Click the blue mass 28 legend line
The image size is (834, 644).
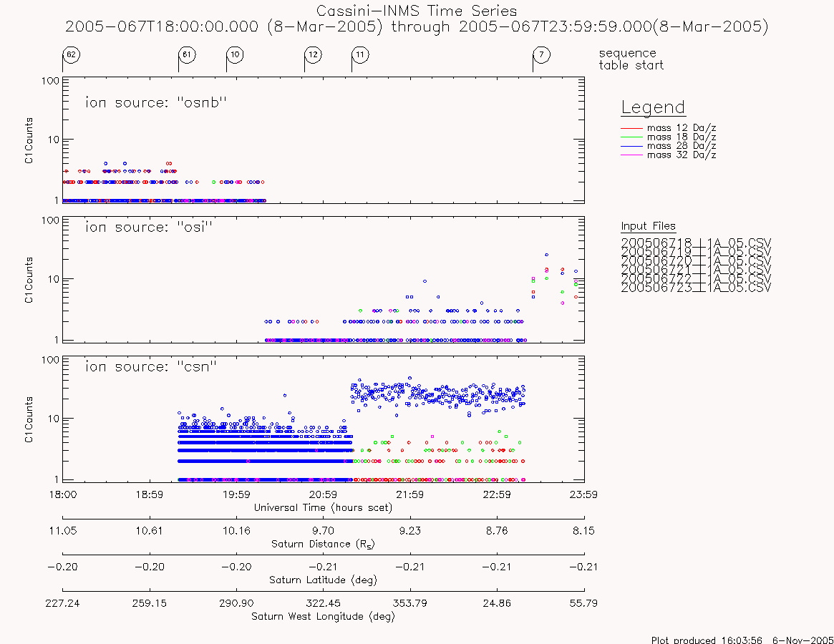coord(631,146)
